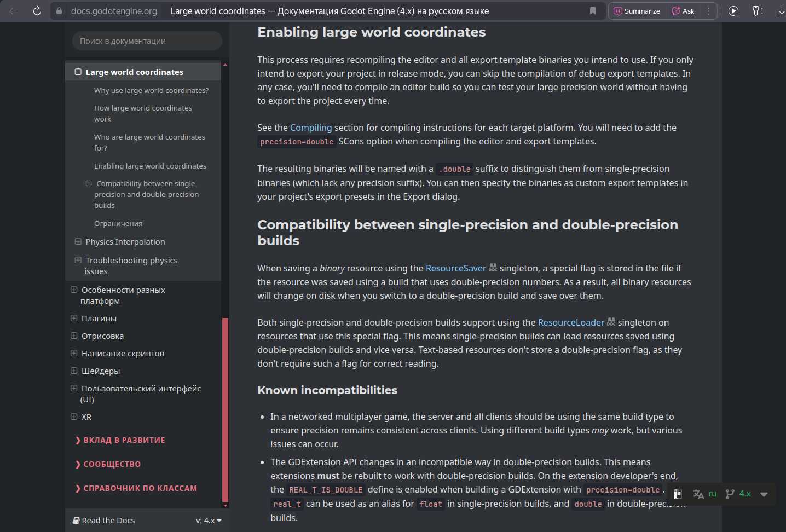Open the tabs and sidebar icon in browser toolbar
786x532 pixels.
[758, 11]
